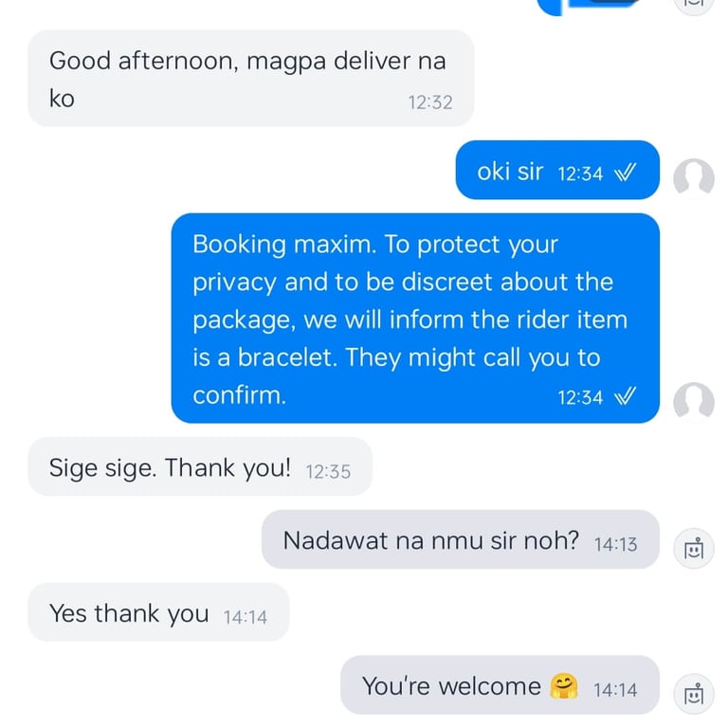Click the hugging emoji in "You're welcome"

click(x=564, y=686)
